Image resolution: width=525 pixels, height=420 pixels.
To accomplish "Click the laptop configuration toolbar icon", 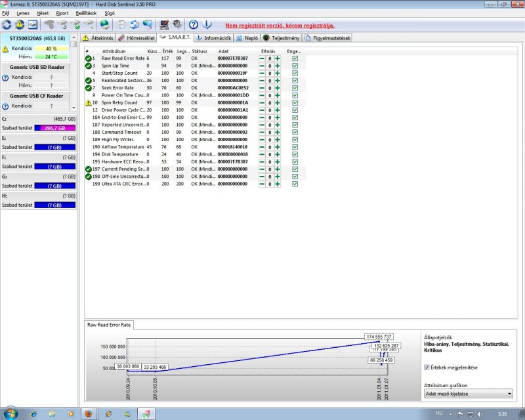I will click(164, 24).
